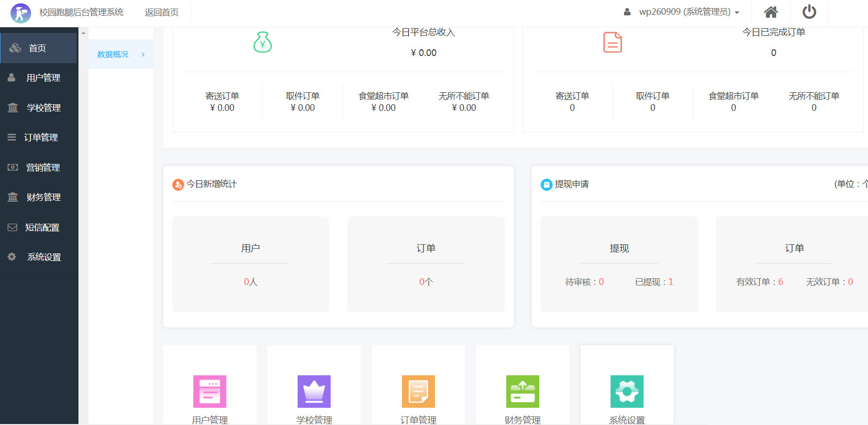
Task: Click the 用户 0人 statistics card
Action: 251,264
